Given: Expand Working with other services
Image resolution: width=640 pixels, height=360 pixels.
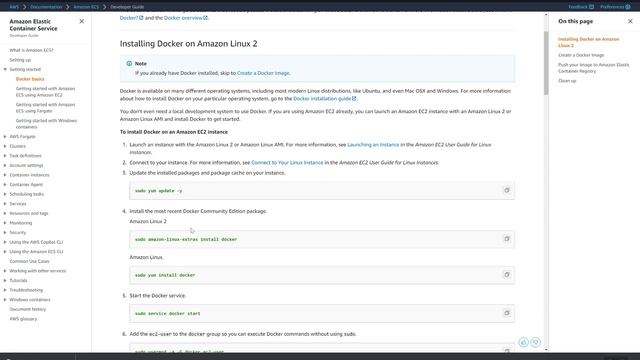Looking at the screenshot, I should pos(5,271).
